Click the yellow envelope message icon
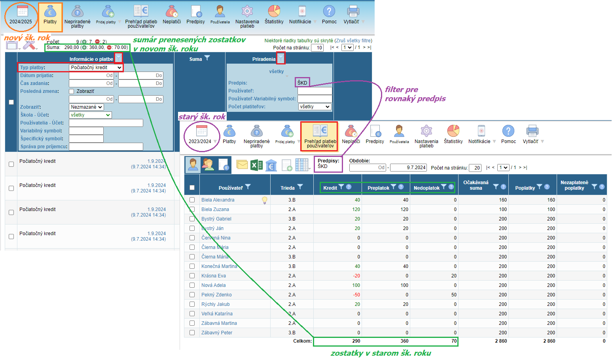The height and width of the screenshot is (364, 614). [x=242, y=165]
